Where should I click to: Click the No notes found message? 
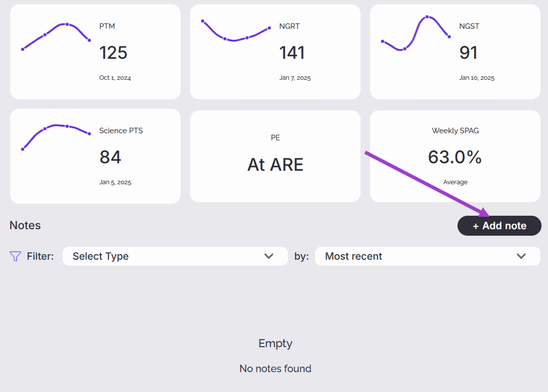tap(275, 368)
